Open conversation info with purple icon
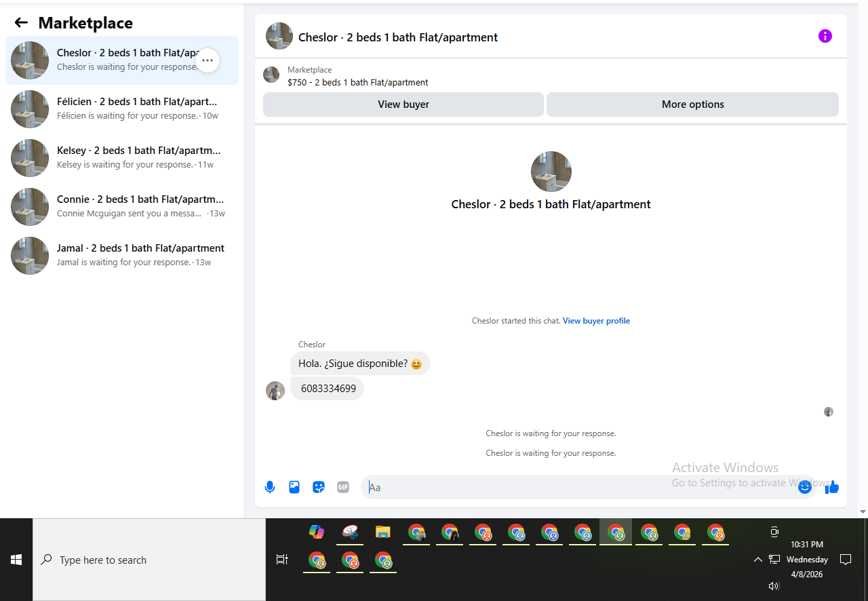868x601 pixels. [825, 36]
